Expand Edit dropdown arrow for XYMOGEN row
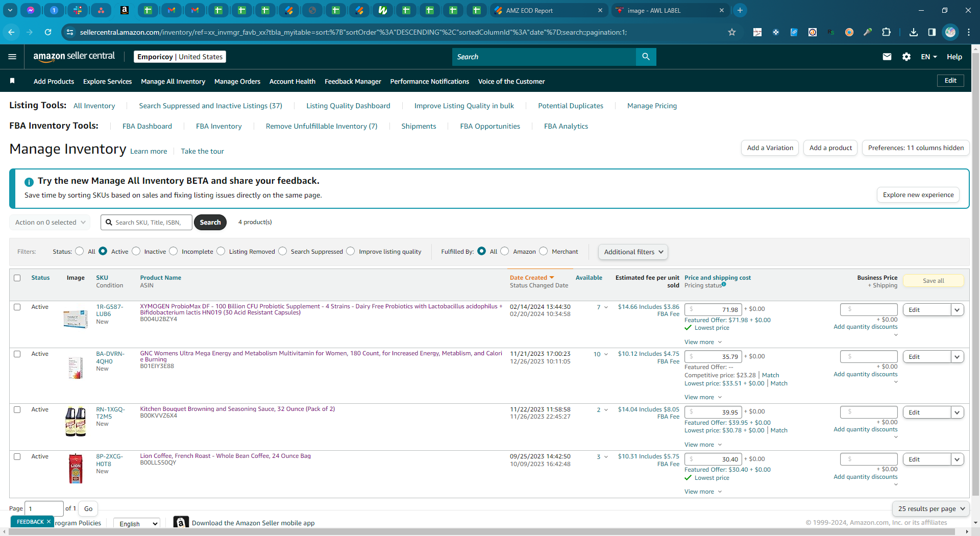The image size is (980, 536). 958,310
